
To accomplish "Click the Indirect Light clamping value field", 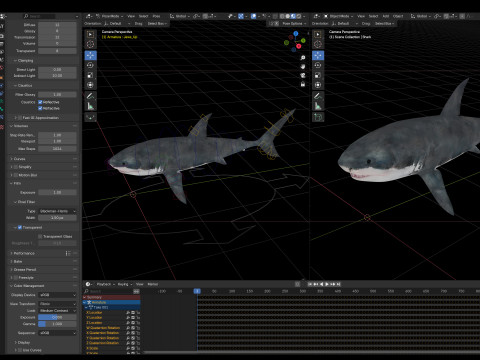I will [x=57, y=76].
